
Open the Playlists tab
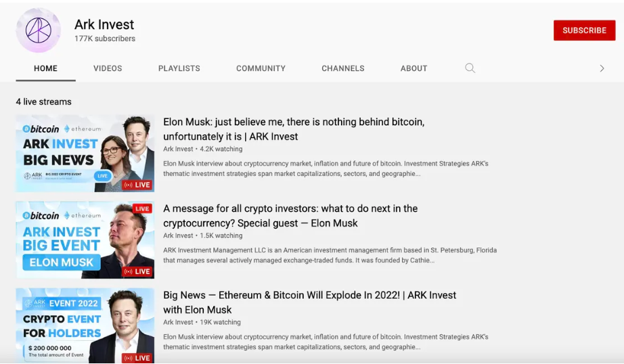click(x=179, y=68)
